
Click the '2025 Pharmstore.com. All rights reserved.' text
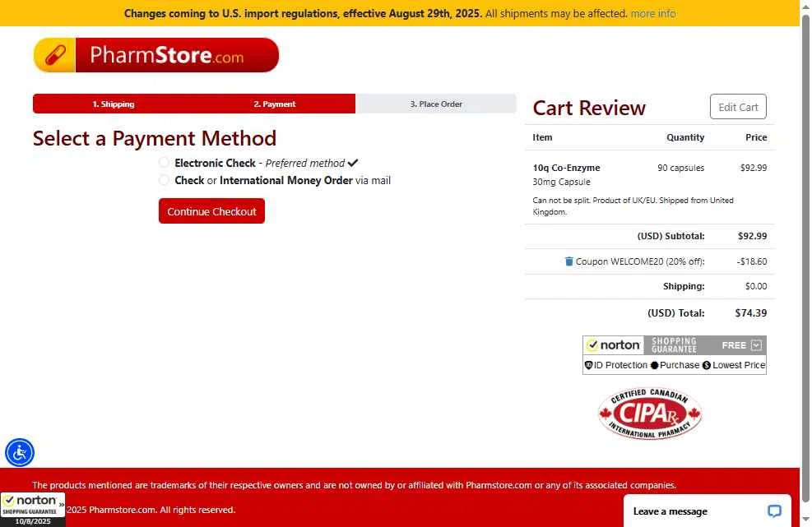tap(151, 510)
